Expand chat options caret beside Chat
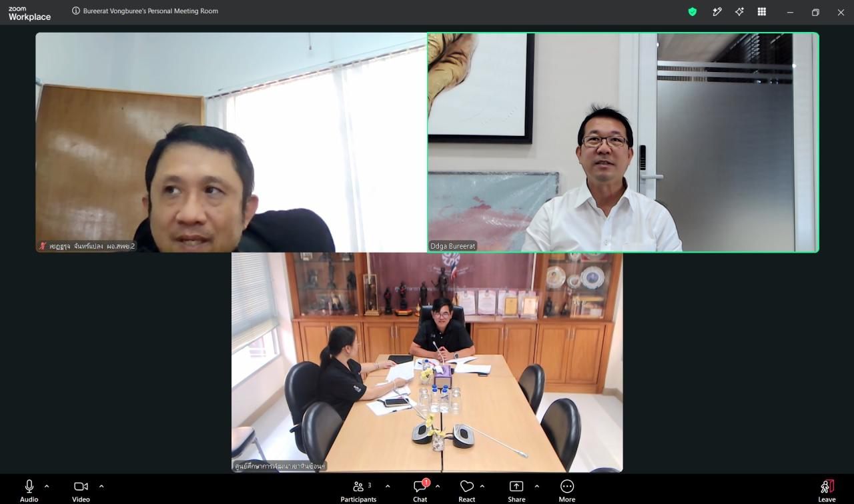Viewport: 854px width, 504px height. point(438,486)
